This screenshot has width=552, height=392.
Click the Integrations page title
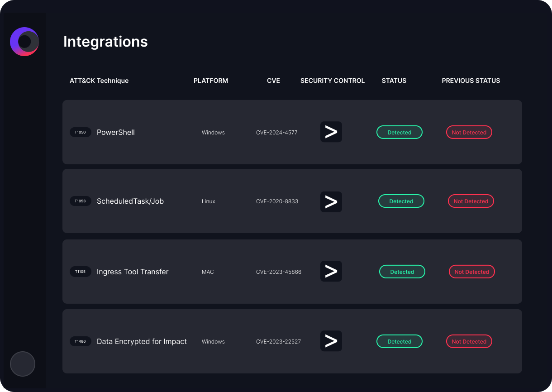[x=105, y=42]
